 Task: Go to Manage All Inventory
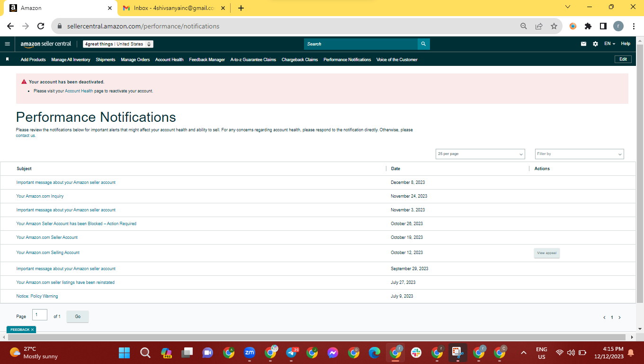[71, 60]
